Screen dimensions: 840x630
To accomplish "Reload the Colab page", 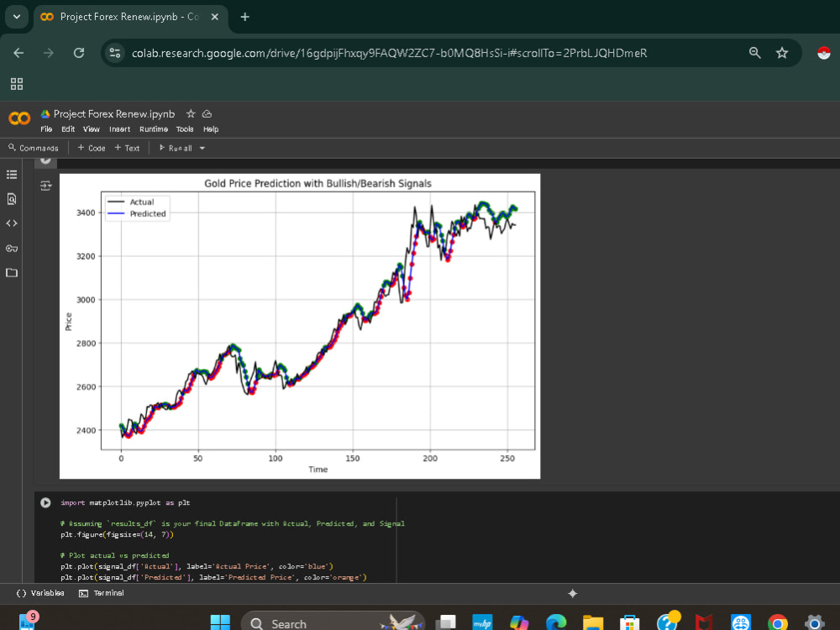I will pos(79,53).
